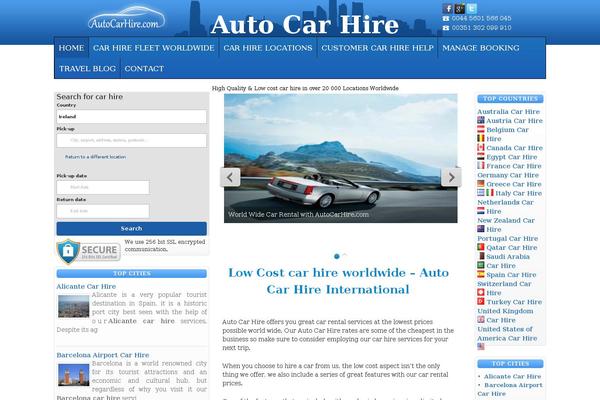Screen dimensions: 600x400
Task: Click the Netherlands flag icon
Action: tap(481, 211)
